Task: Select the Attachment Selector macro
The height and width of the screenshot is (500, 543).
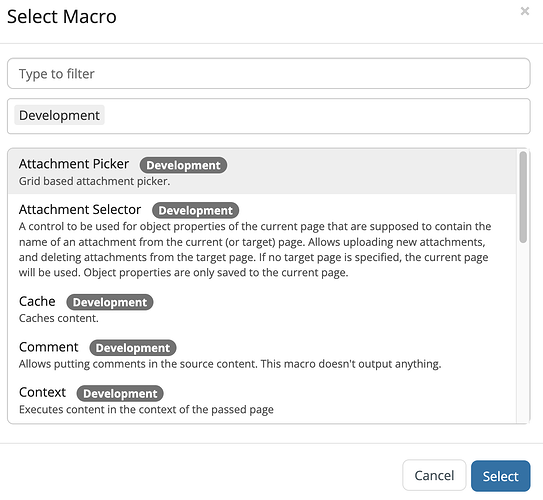Action: pyautogui.click(x=262, y=240)
